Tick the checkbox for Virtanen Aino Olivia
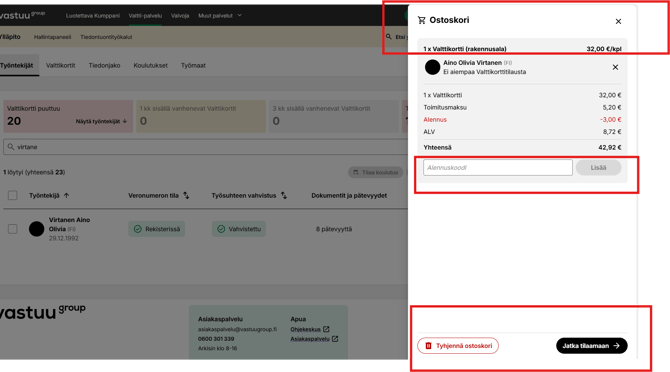This screenshot has height=372, width=670. (13, 229)
